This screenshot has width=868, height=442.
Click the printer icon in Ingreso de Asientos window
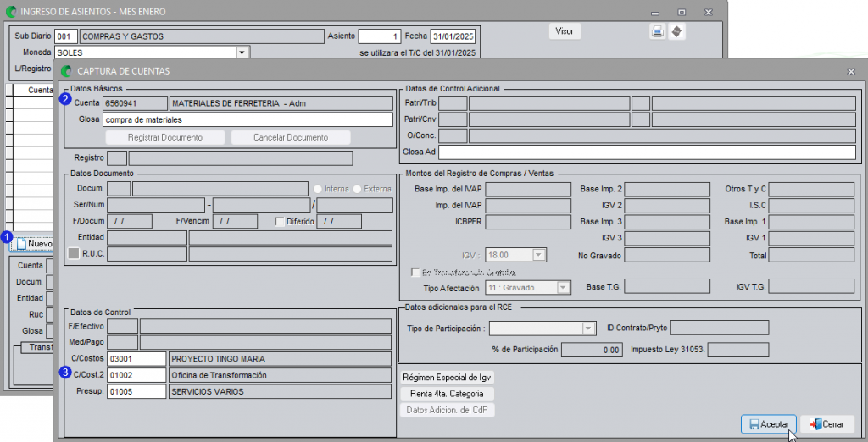pyautogui.click(x=657, y=31)
